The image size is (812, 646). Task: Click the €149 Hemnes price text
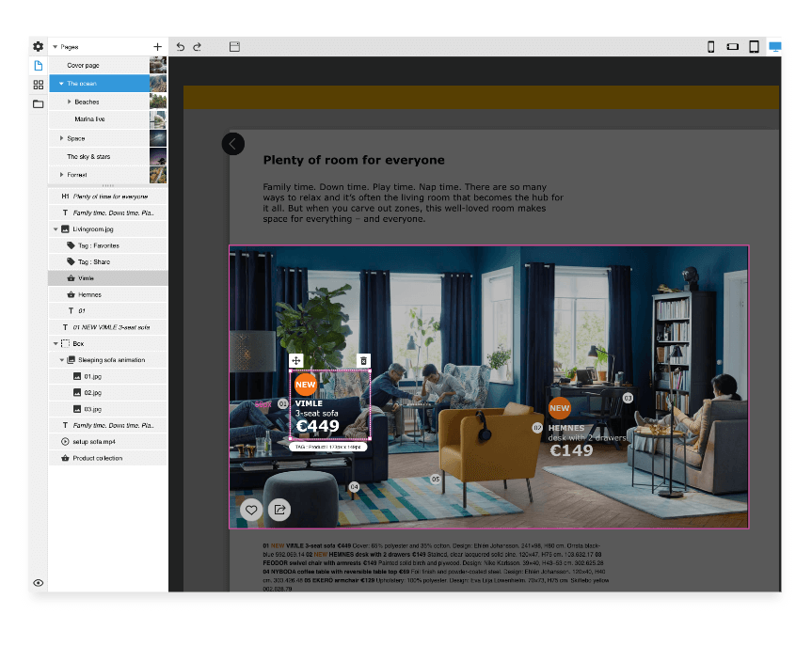571,450
